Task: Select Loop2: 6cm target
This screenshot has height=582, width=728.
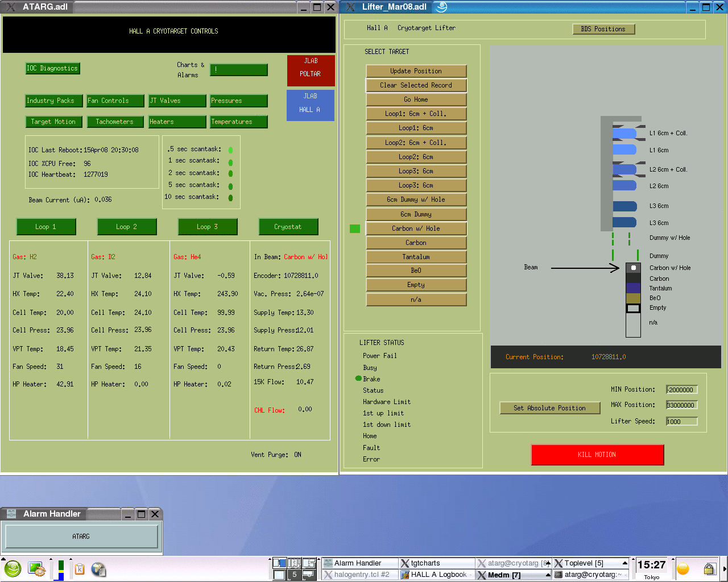Action: click(x=416, y=157)
